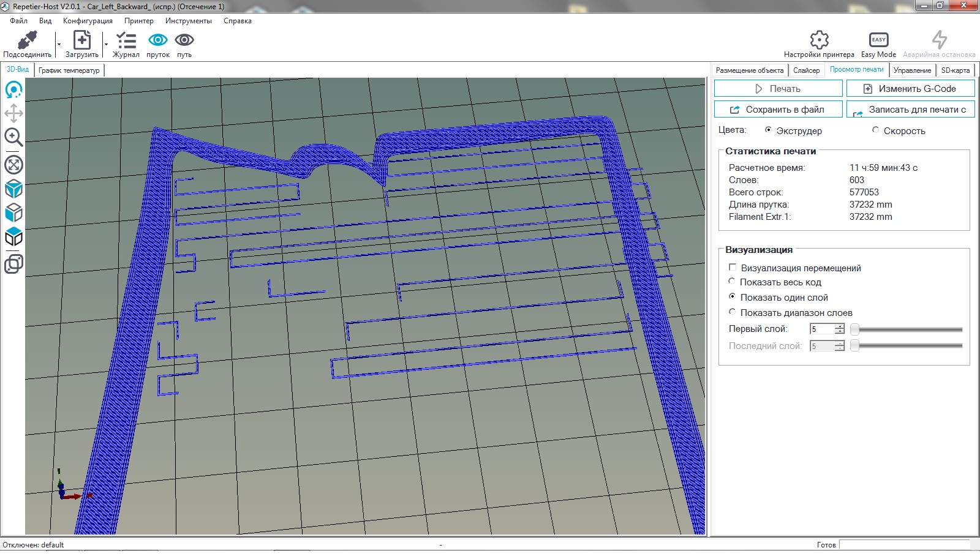The height and width of the screenshot is (556, 980).
Task: Choose Speed coloring radio button
Action: click(x=875, y=130)
